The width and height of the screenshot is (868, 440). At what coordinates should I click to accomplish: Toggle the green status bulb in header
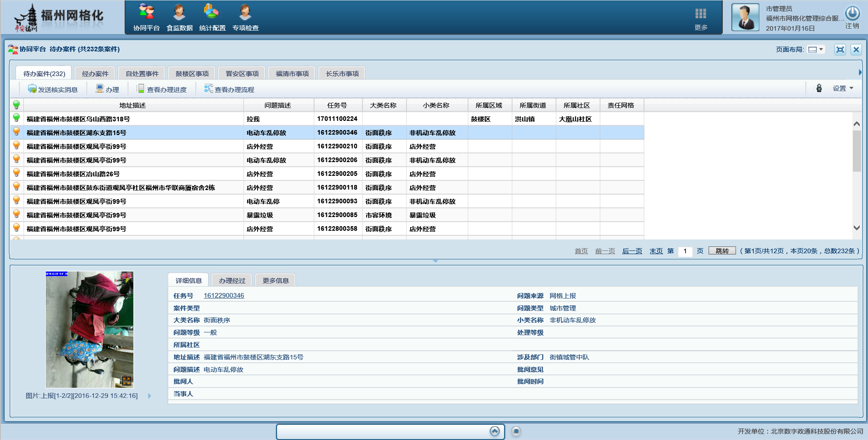pyautogui.click(x=16, y=105)
